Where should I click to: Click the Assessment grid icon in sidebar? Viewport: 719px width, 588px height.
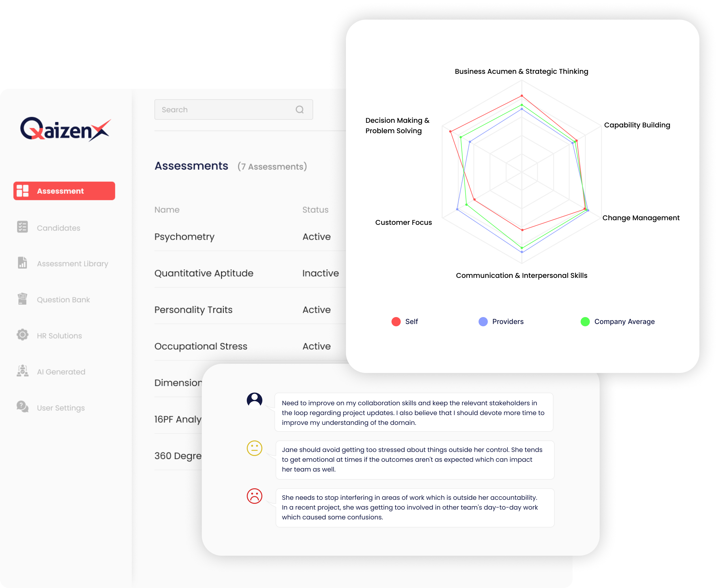(23, 191)
